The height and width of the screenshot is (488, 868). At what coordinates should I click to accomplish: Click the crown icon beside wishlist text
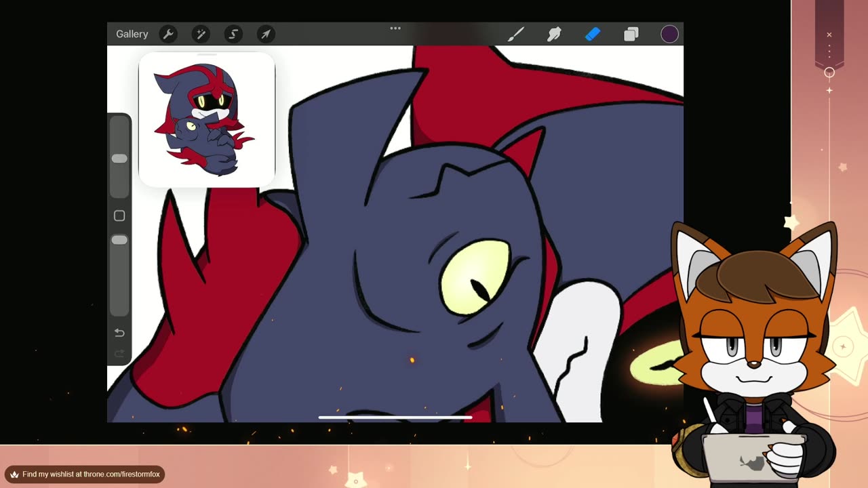click(x=14, y=474)
